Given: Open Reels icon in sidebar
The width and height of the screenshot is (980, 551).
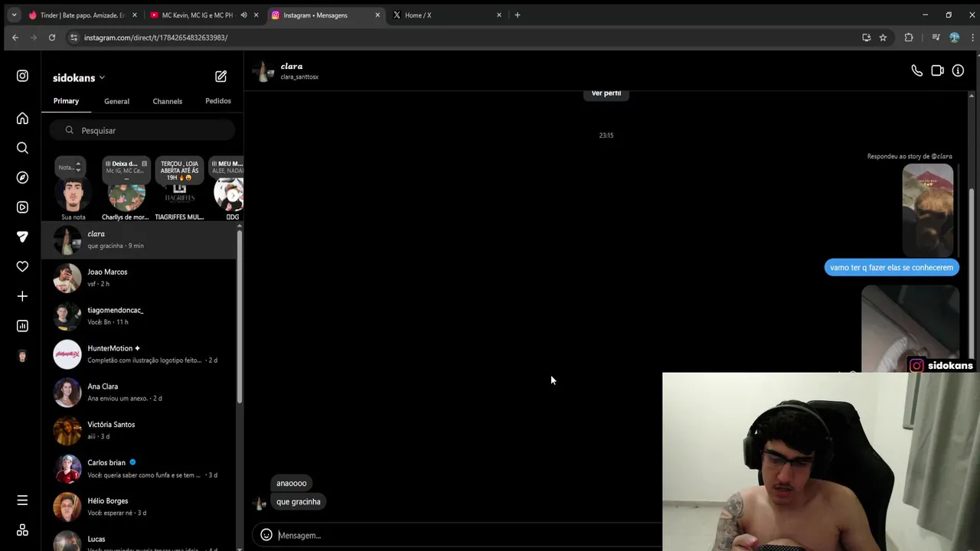Looking at the screenshot, I should (22, 207).
